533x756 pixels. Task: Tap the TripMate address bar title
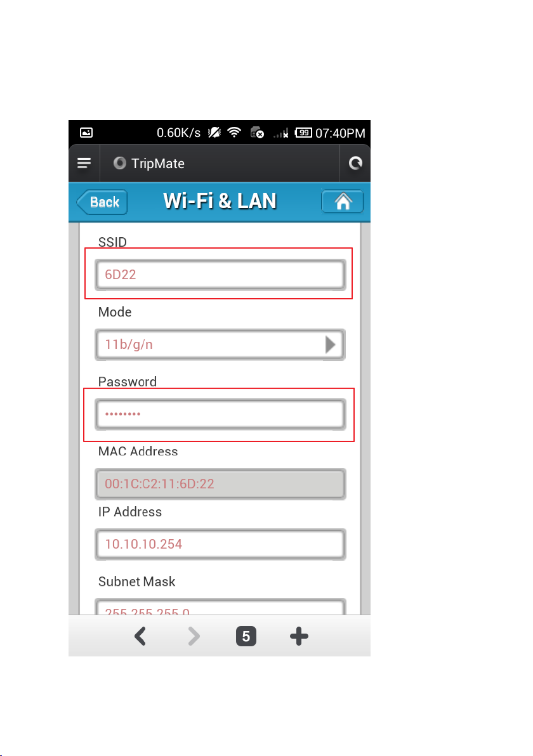158,164
